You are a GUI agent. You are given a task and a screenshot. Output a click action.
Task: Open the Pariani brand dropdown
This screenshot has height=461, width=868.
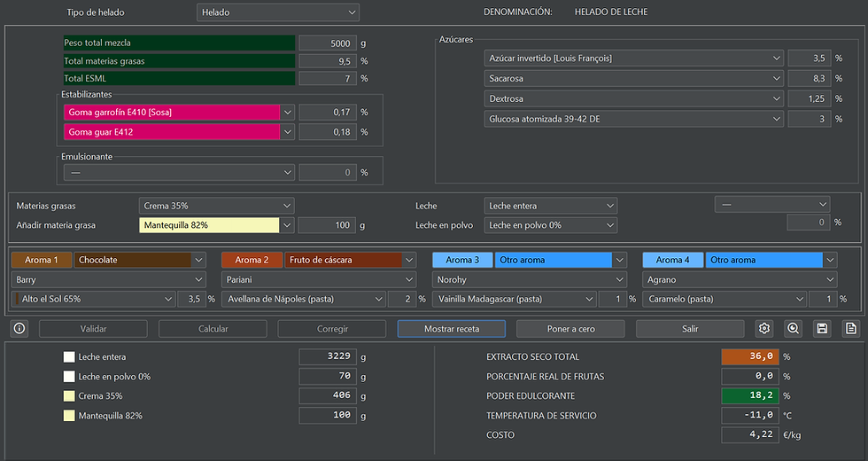[319, 280]
